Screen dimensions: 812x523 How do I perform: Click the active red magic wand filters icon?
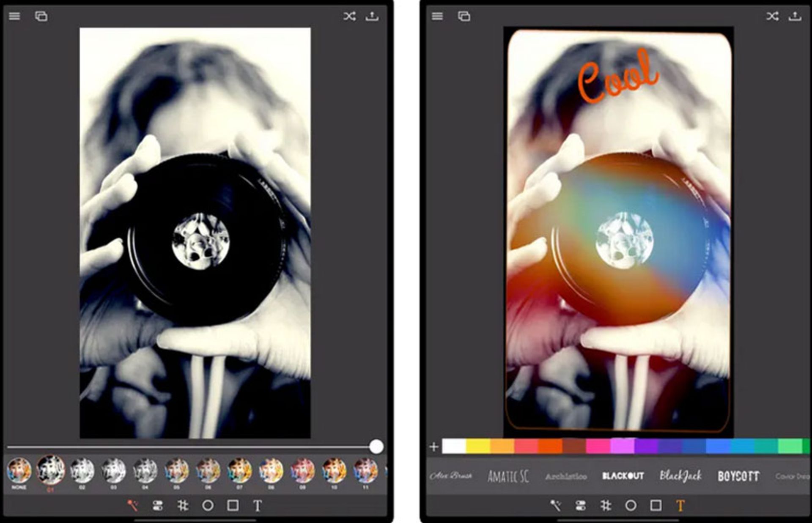[x=132, y=505]
